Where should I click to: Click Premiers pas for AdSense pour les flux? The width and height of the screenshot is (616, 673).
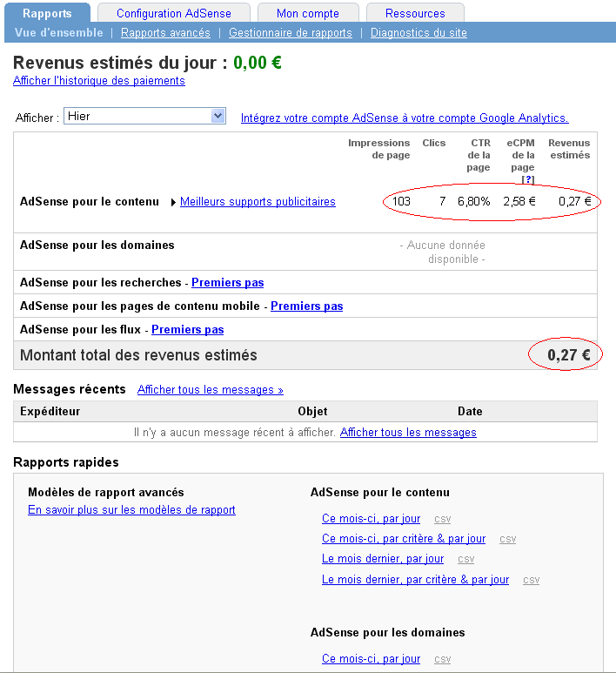tap(187, 330)
